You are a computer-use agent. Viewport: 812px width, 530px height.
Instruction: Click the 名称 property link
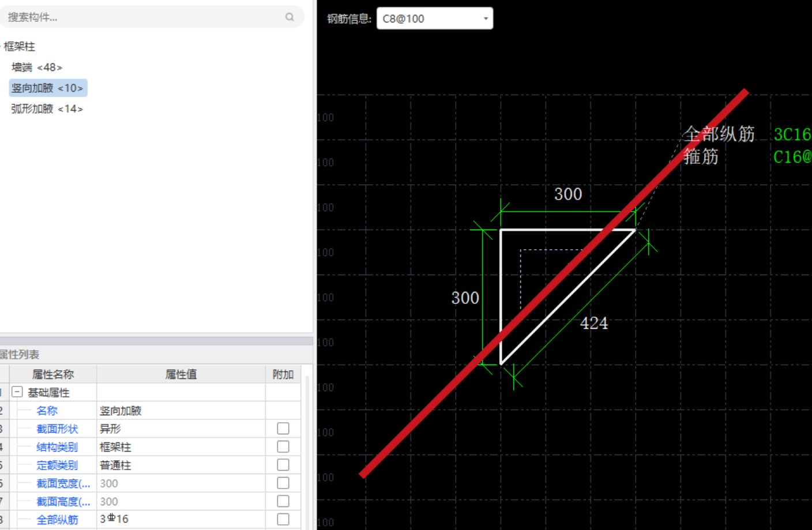(x=47, y=411)
